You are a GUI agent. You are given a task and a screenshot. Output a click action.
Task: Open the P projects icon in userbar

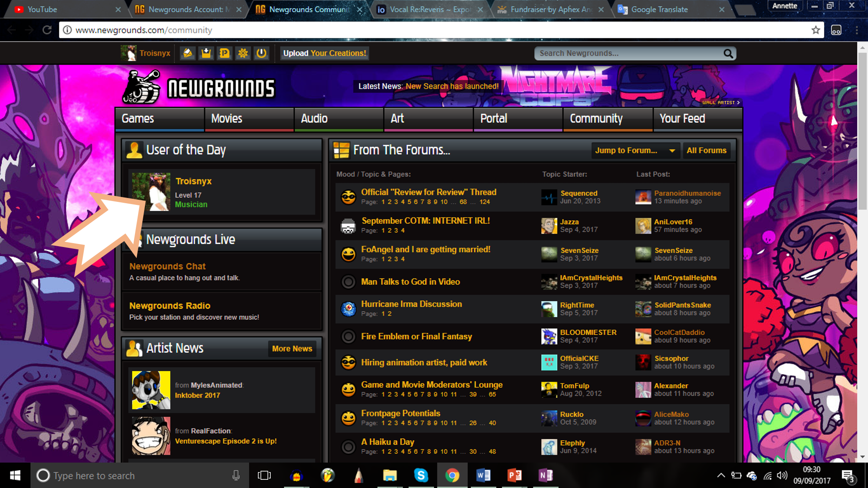[225, 53]
